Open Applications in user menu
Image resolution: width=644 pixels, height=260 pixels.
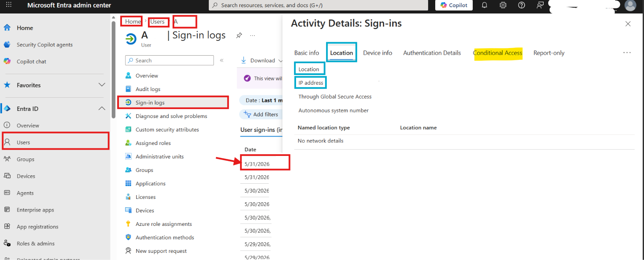point(151,184)
